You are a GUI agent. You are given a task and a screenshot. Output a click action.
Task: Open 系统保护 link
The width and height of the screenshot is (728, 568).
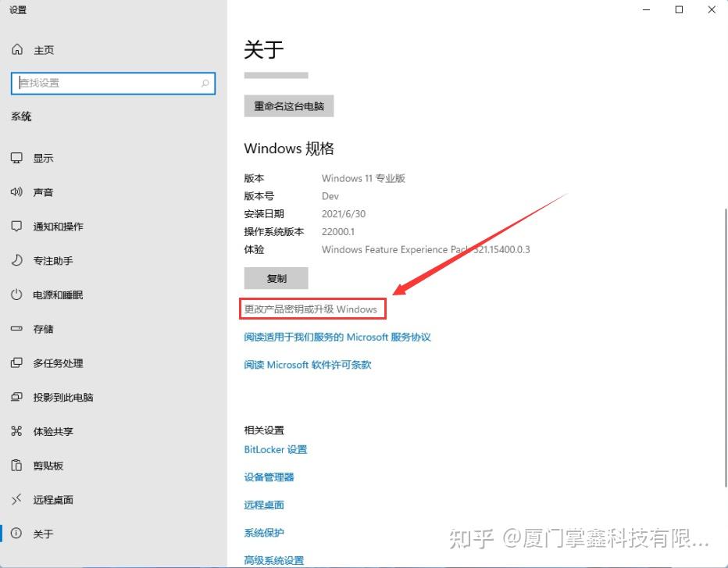pos(264,533)
